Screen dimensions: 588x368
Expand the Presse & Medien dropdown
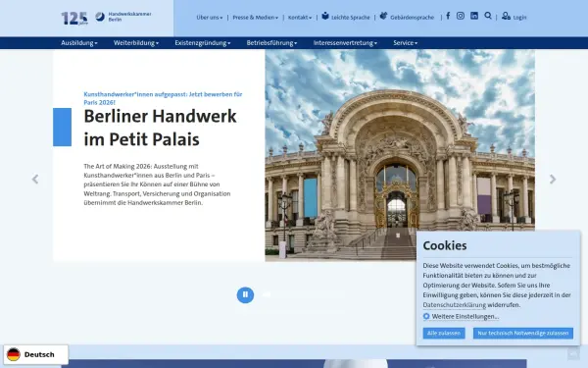coord(256,18)
